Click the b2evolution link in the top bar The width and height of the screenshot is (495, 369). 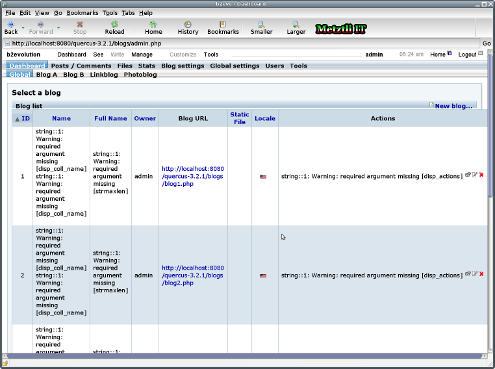23,54
